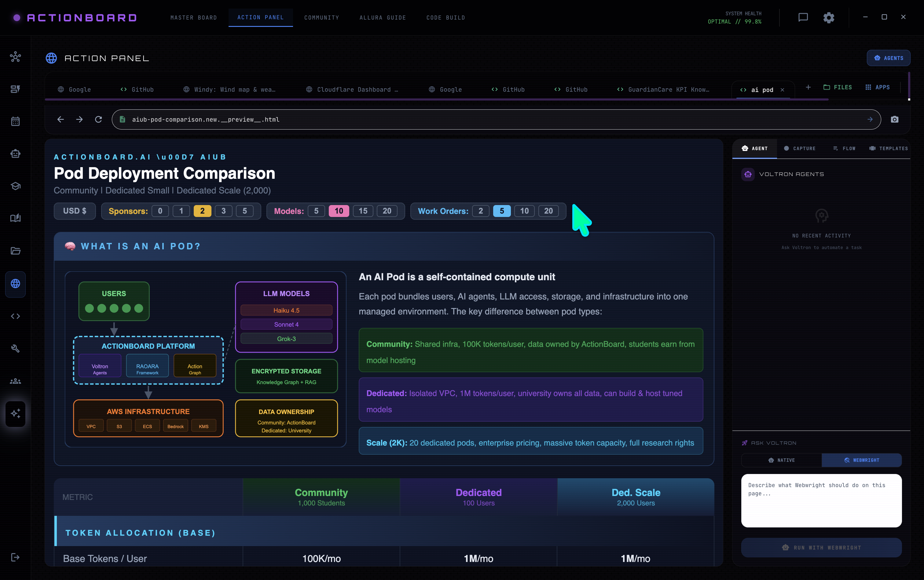This screenshot has height=580, width=924.
Task: Click Run With Webwright button
Action: 821,547
